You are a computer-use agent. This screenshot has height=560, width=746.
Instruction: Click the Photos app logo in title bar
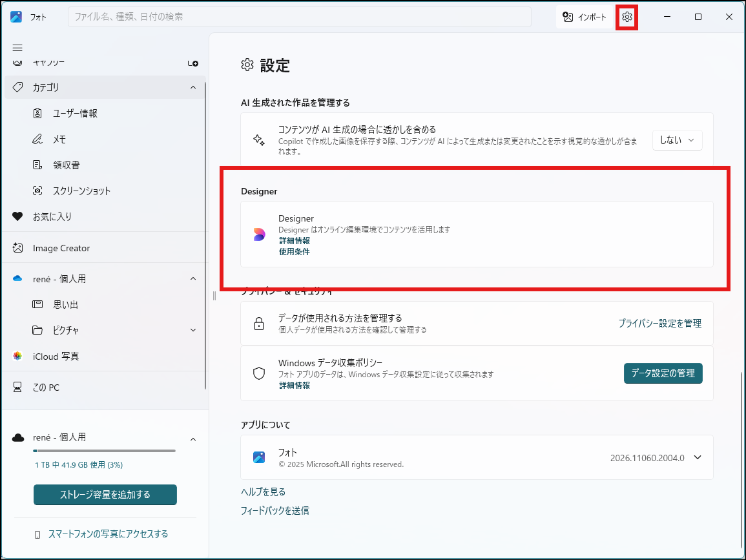click(16, 17)
